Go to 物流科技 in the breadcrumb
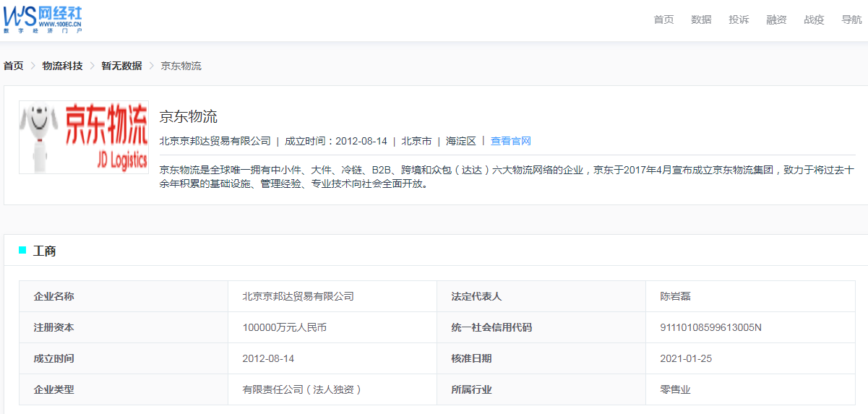Viewport: 868px width, 414px height. pyautogui.click(x=62, y=66)
